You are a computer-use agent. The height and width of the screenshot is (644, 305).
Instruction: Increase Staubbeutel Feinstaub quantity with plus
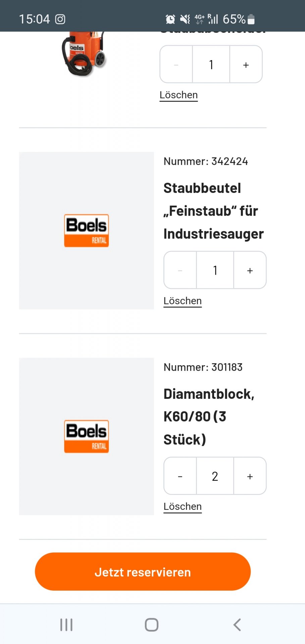coord(250,270)
